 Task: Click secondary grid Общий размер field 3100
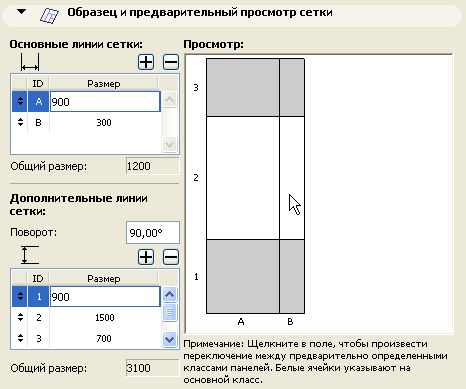(x=153, y=368)
